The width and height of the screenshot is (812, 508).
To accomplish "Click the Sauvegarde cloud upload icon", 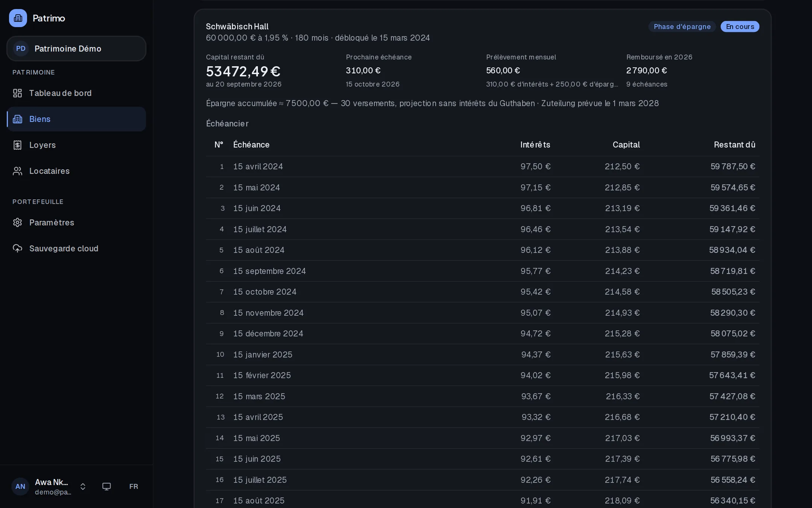I will coord(17,248).
